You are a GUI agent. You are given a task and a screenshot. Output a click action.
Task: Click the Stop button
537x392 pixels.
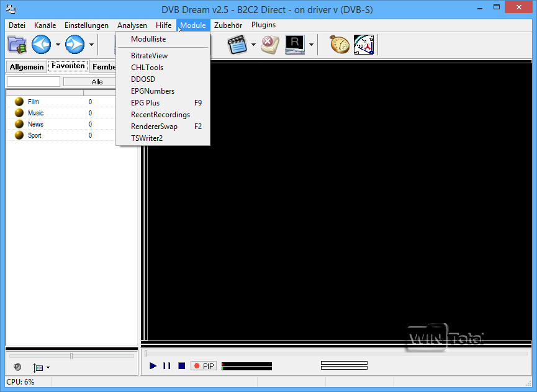pos(181,366)
